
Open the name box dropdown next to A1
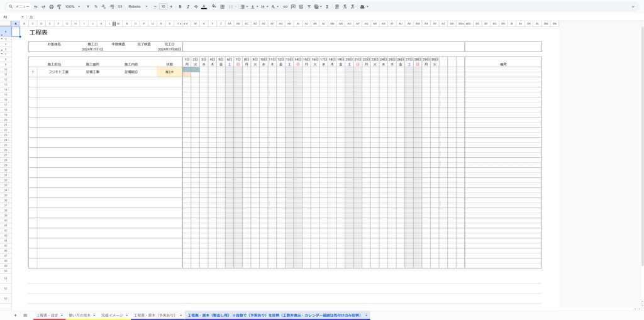23,17
